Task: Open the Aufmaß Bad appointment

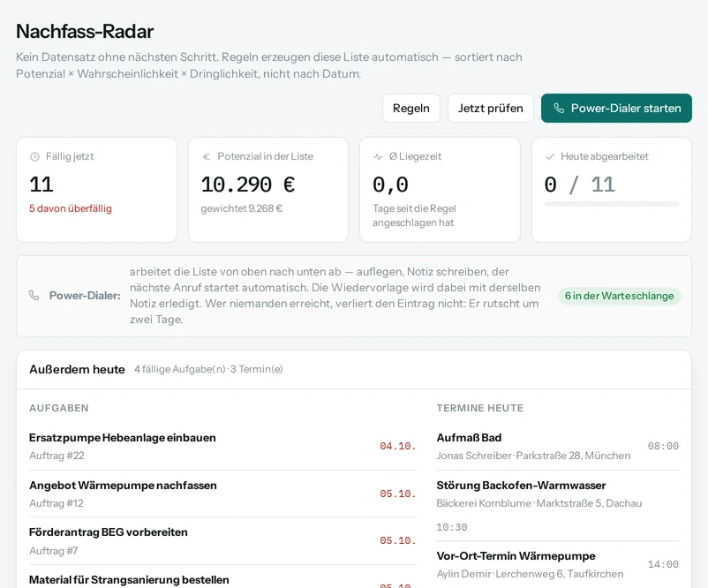Action: point(557,446)
